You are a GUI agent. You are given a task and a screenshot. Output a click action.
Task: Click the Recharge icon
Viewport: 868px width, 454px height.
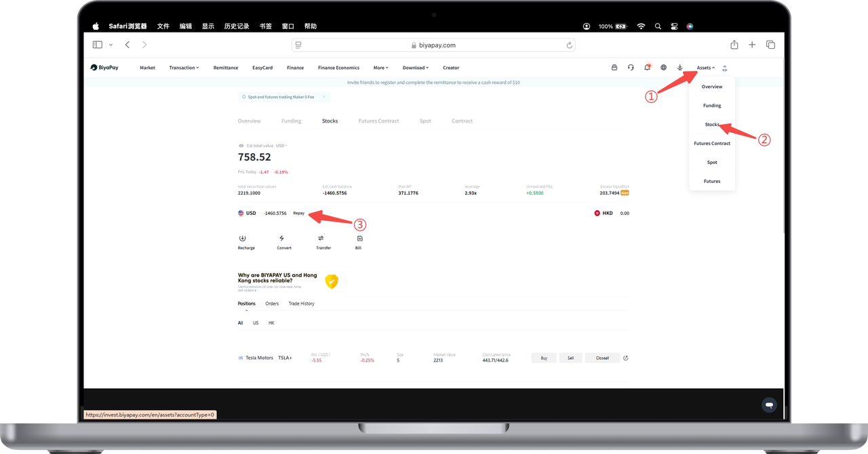[243, 239]
